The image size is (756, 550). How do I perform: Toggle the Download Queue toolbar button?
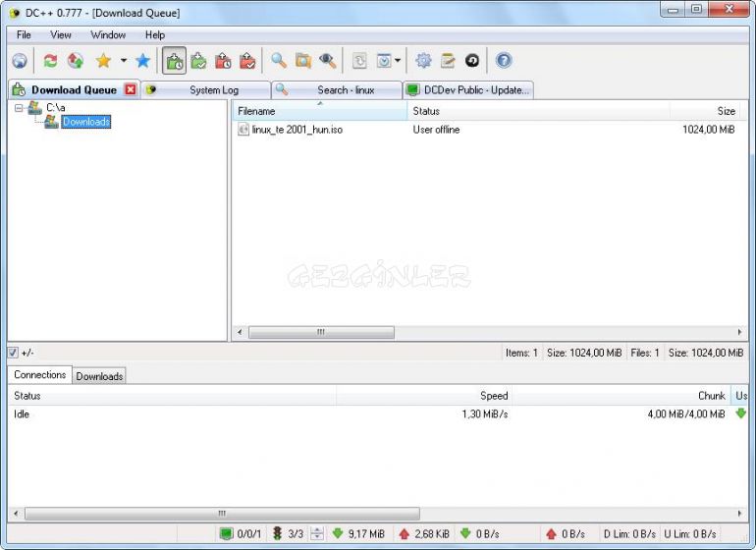click(x=174, y=61)
